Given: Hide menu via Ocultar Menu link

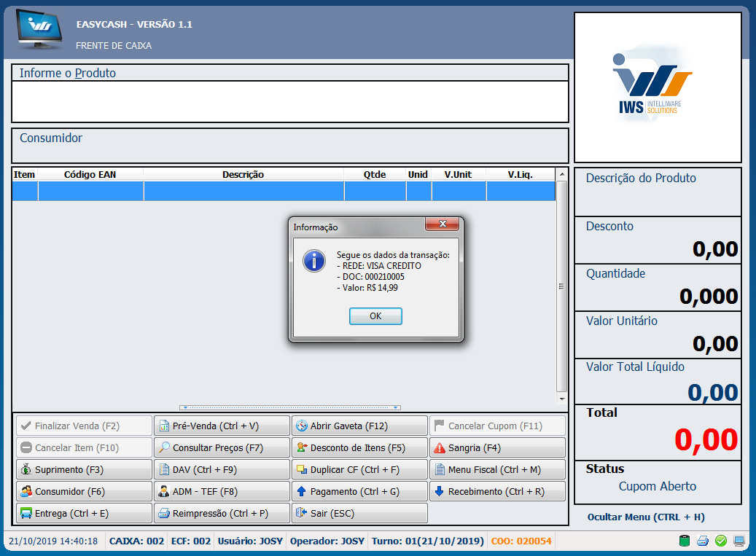Looking at the screenshot, I should 646,517.
